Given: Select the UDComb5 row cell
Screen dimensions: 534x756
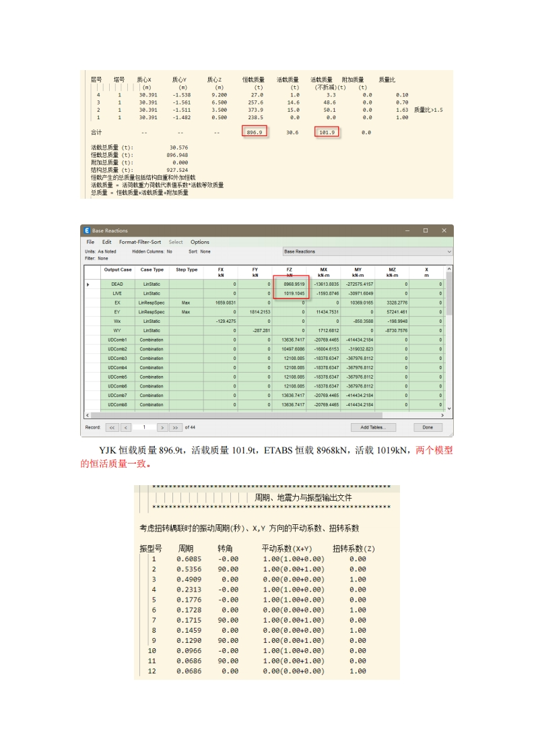Looking at the screenshot, I should pos(118,377).
